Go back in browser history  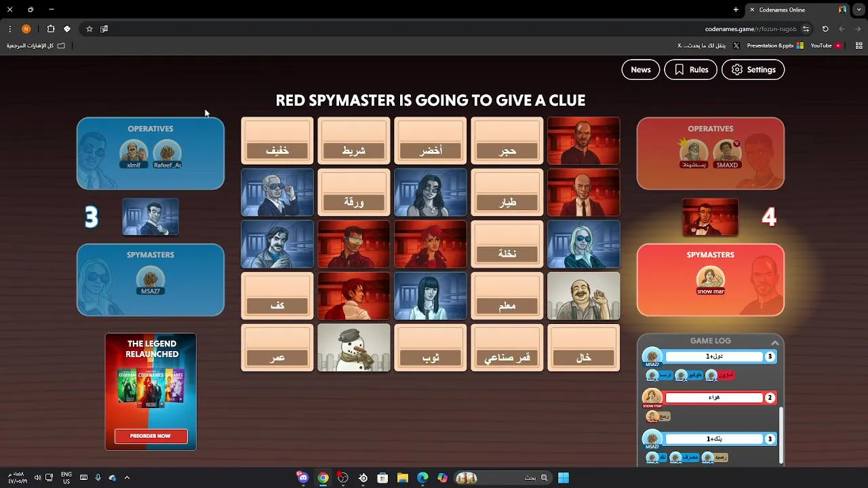tap(842, 29)
